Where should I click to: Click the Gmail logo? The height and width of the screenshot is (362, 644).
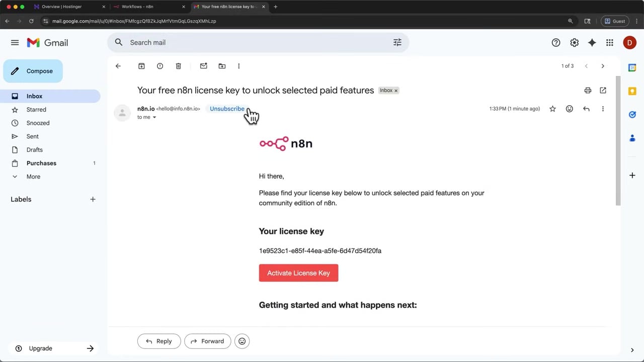[x=47, y=43]
